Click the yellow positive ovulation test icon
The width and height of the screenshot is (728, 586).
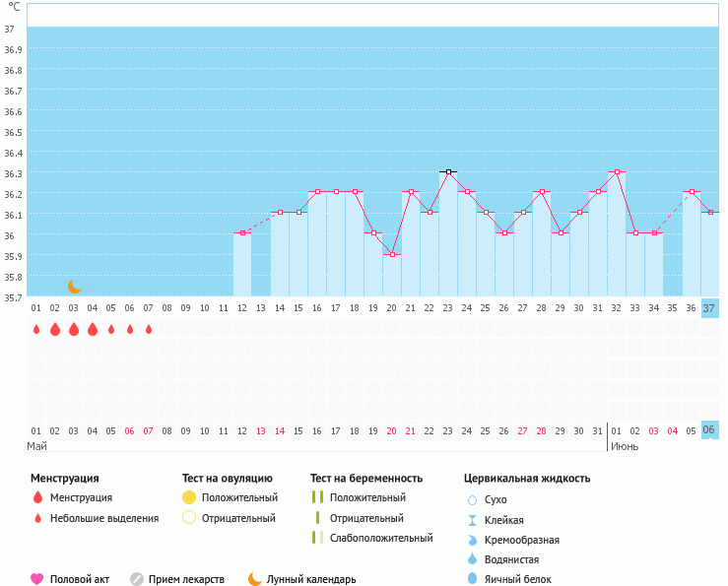coord(189,497)
